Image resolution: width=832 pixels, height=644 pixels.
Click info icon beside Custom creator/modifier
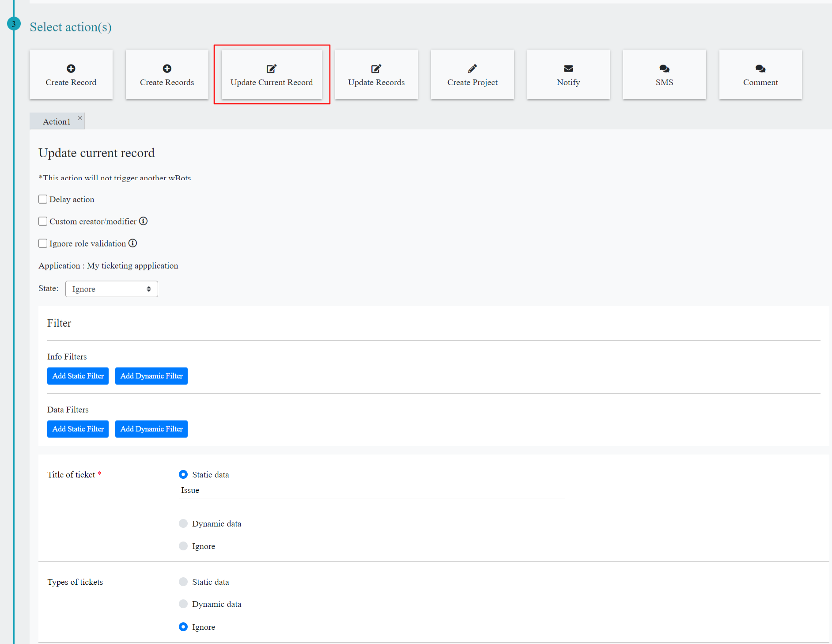coord(144,221)
